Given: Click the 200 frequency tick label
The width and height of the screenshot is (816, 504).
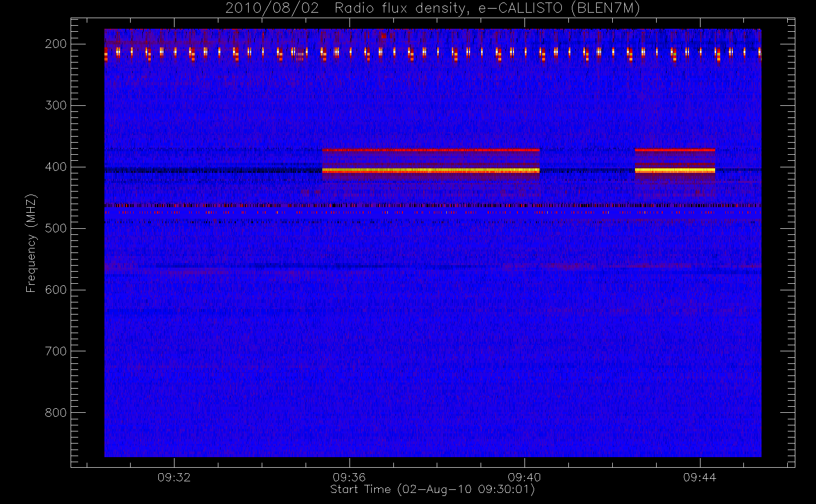Looking at the screenshot, I should [x=56, y=44].
